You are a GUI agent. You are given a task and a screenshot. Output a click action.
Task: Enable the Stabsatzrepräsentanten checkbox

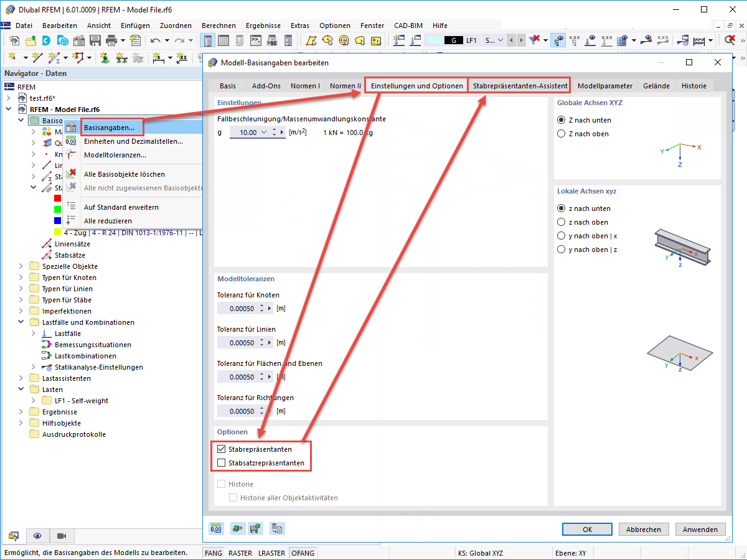click(x=221, y=463)
